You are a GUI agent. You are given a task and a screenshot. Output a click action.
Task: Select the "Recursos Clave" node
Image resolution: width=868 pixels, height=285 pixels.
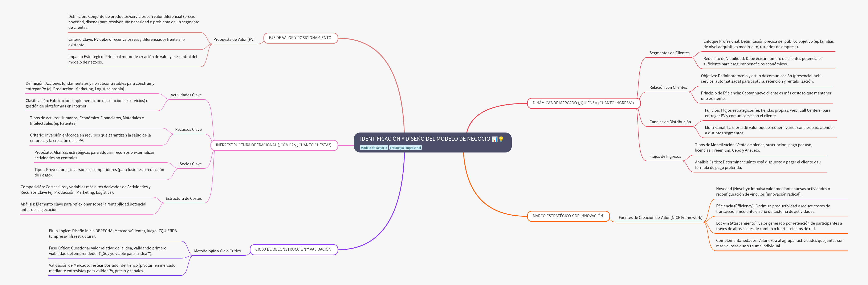pos(188,129)
